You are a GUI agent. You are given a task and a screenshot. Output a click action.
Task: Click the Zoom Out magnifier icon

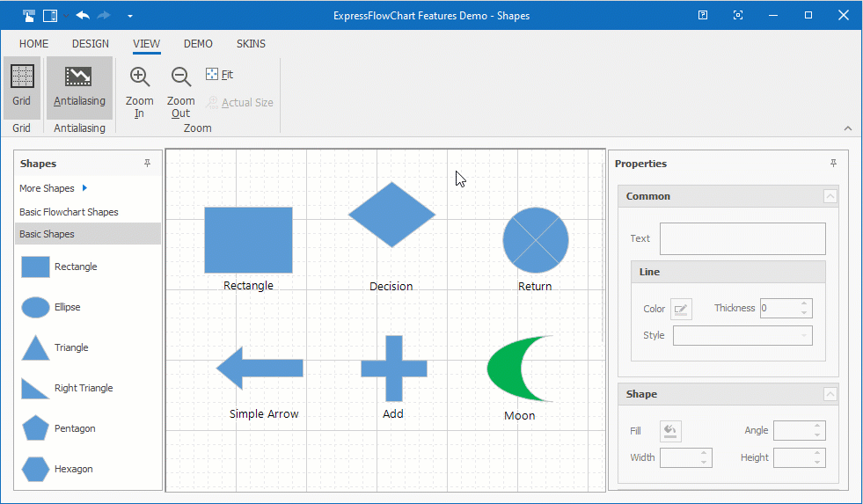click(x=180, y=77)
